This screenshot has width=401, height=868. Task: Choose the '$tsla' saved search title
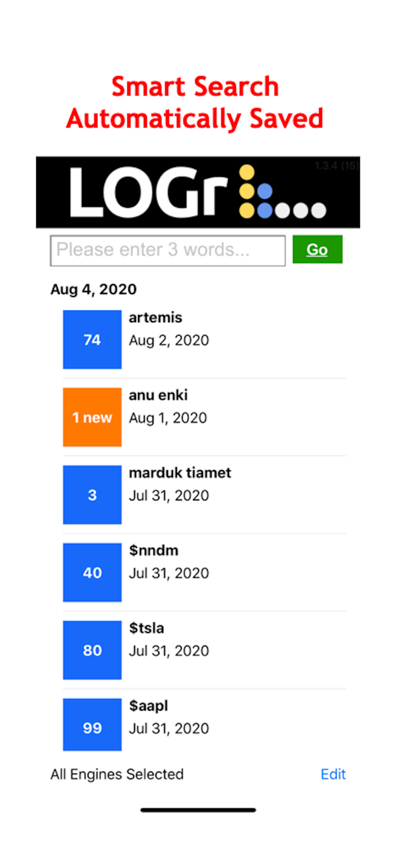coord(146,628)
